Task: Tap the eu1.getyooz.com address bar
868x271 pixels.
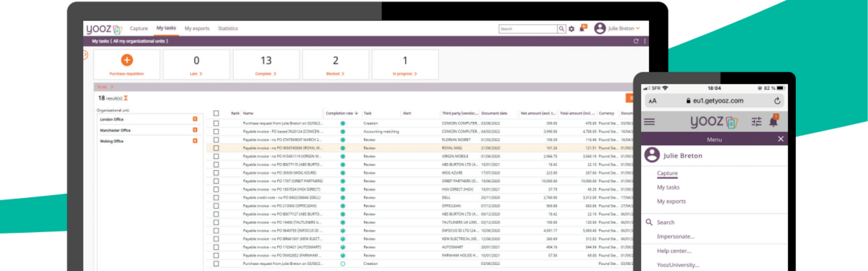Action: (715, 101)
